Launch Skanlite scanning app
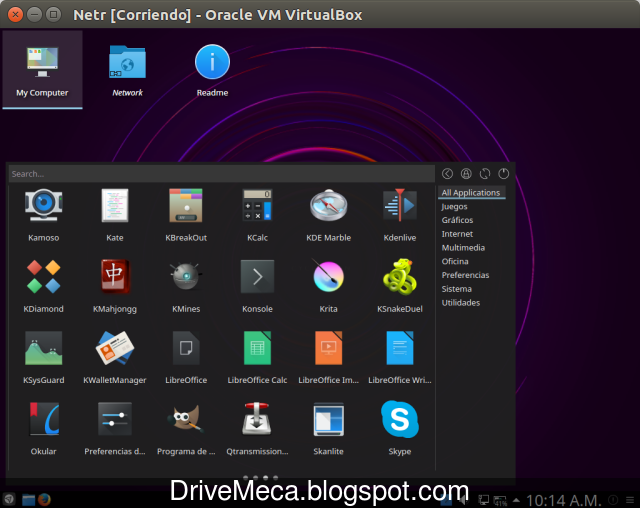Screen dimensions: 640x508 [x=329, y=428]
